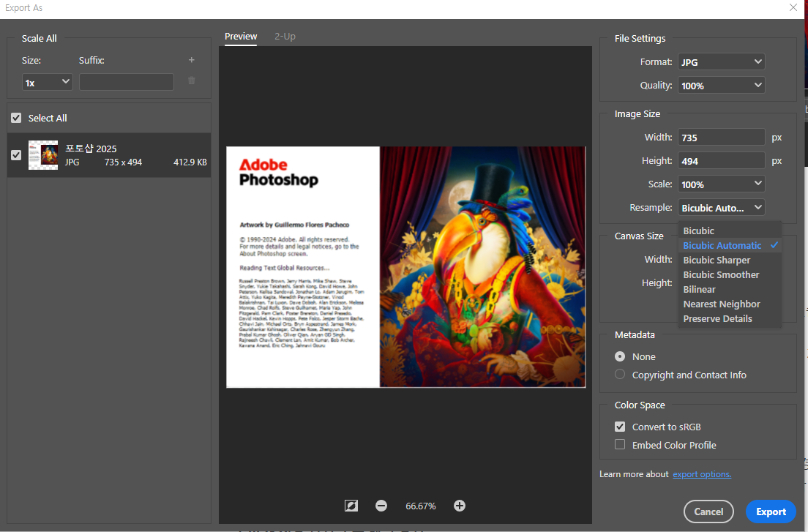Click the 66.67% zoom level text
Image resolution: width=808 pixels, height=532 pixels.
point(421,506)
